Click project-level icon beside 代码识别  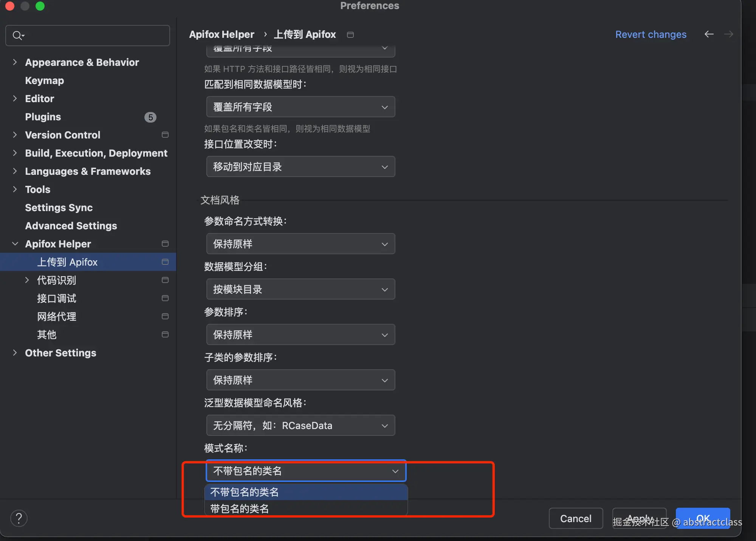(165, 280)
